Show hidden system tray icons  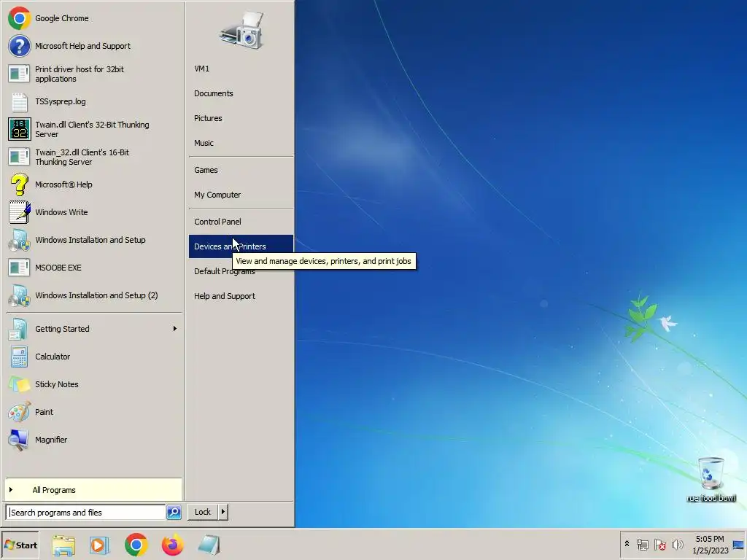[627, 544]
